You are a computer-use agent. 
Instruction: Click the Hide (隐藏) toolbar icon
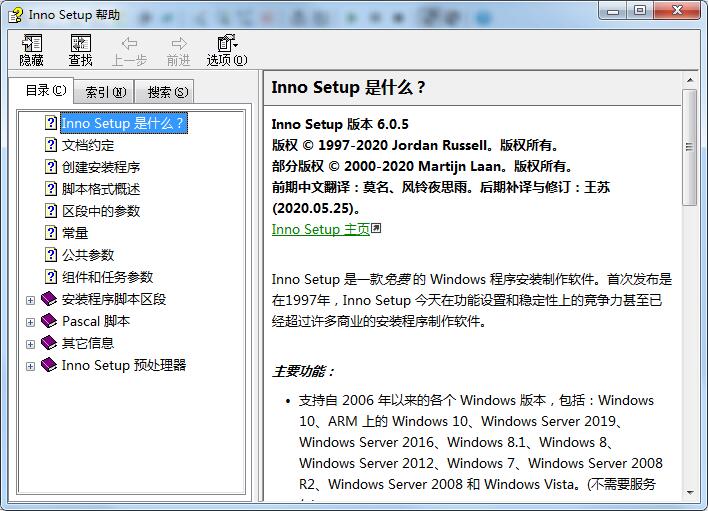[32, 44]
